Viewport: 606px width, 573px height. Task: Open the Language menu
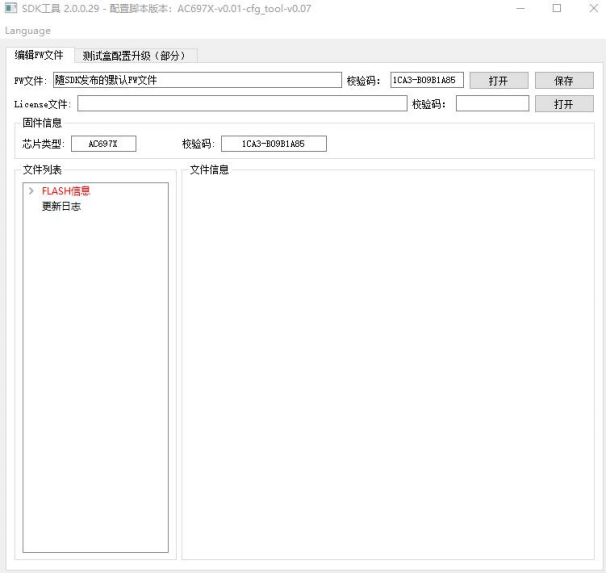(28, 31)
